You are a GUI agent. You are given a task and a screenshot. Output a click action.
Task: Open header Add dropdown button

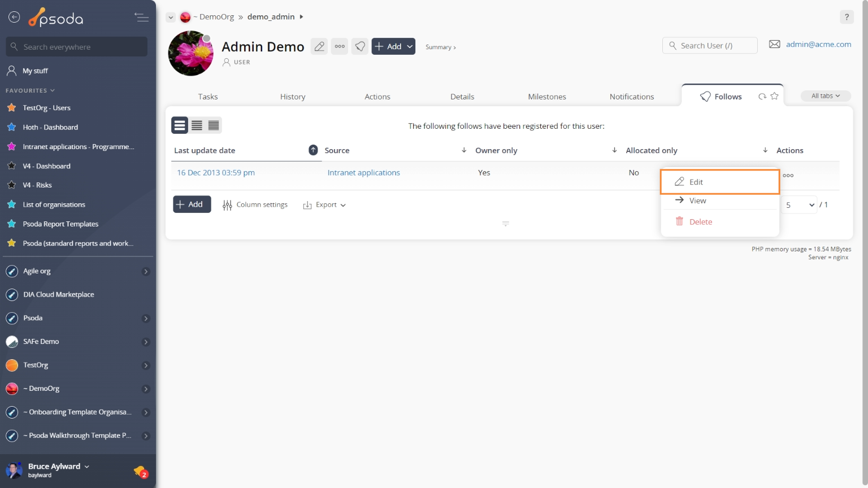(x=393, y=46)
